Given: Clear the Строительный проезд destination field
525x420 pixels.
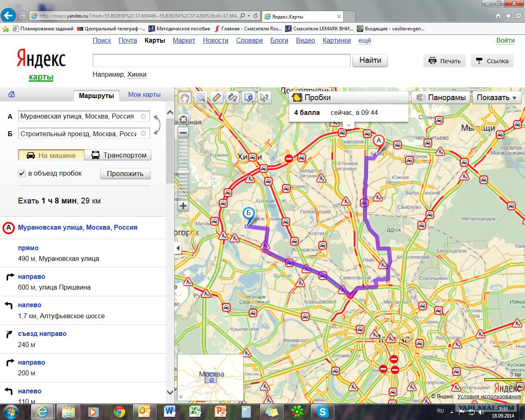Looking at the screenshot, I should pos(144,133).
